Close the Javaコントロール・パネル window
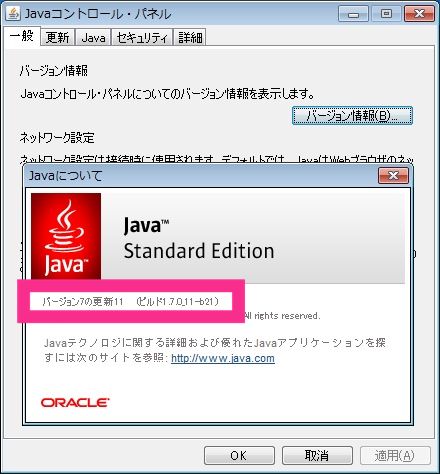Screen dimensions: 440x474 (x=419, y=14)
